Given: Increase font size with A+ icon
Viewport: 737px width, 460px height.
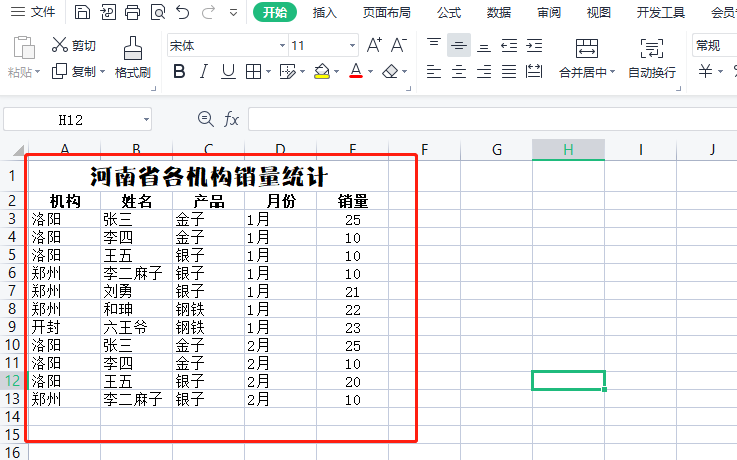Looking at the screenshot, I should pos(374,45).
